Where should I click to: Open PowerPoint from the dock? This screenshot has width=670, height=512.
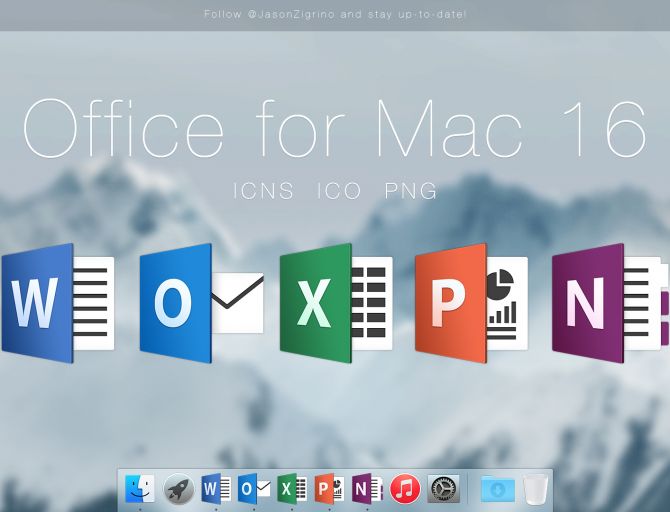point(329,488)
